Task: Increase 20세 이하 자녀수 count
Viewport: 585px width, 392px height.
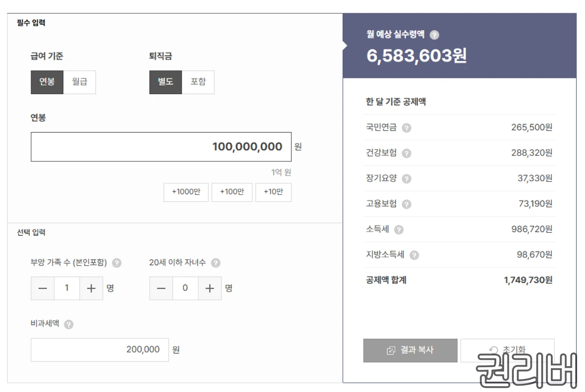Action: [210, 288]
